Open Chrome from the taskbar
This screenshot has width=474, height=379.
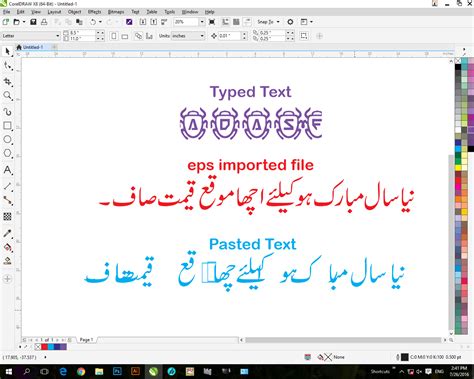pyautogui.click(x=81, y=371)
